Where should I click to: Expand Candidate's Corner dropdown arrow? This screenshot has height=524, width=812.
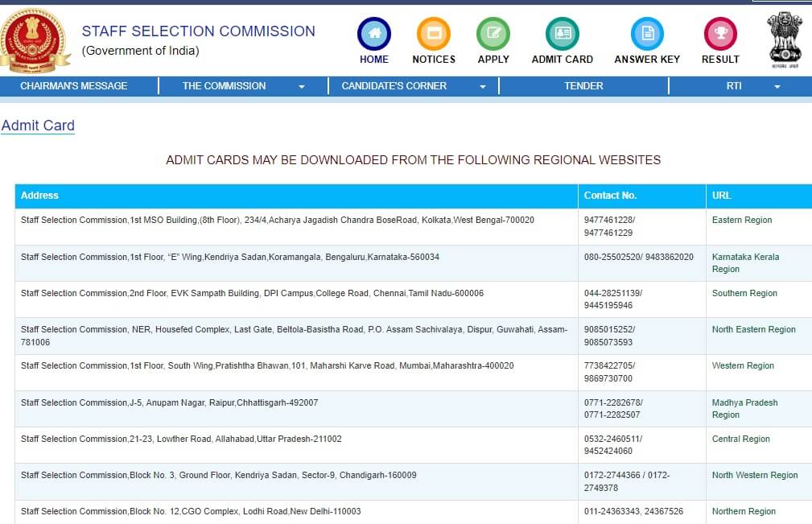tap(483, 87)
